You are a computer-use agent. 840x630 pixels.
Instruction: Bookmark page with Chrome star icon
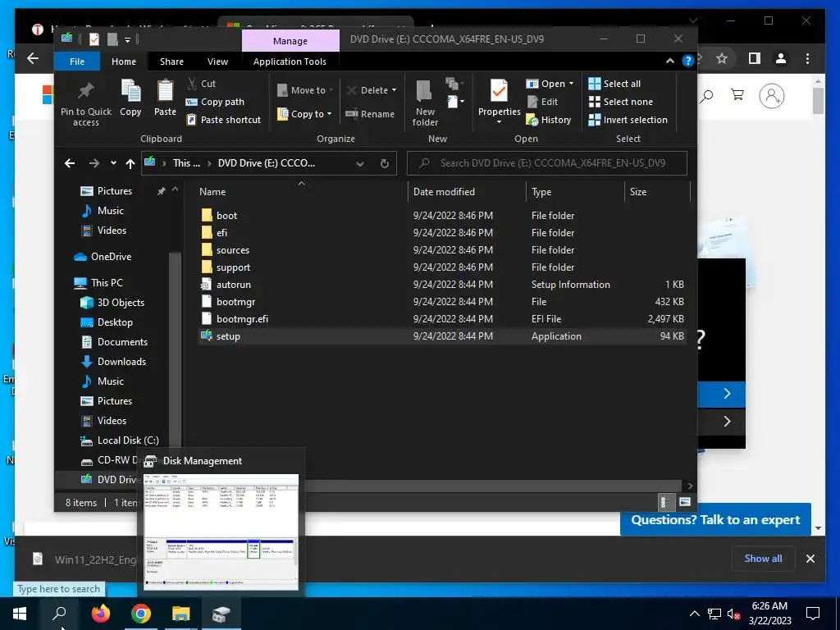[722, 58]
